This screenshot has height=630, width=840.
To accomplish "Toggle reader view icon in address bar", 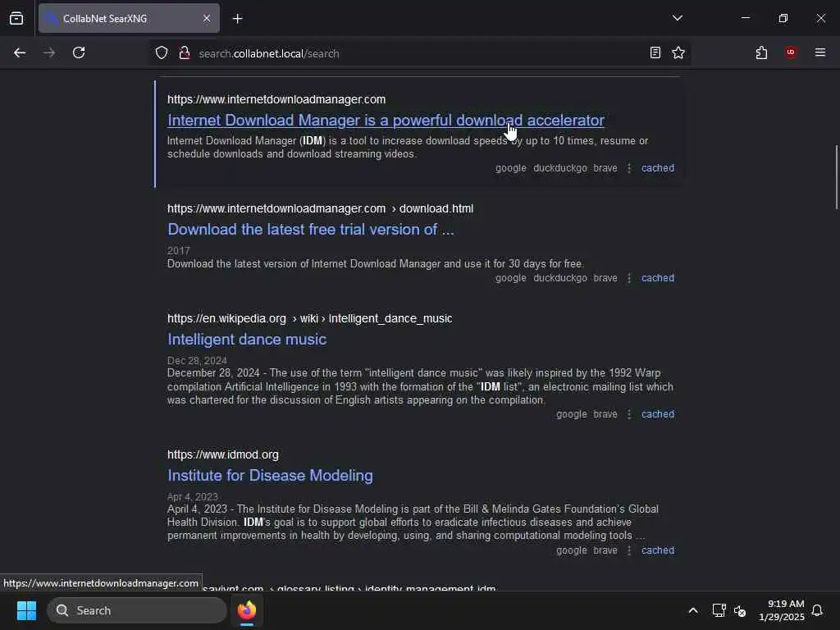I will click(655, 52).
